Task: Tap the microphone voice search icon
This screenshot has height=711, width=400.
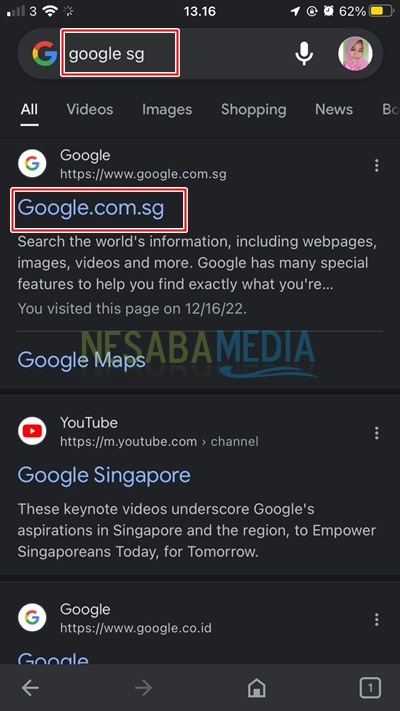Action: (x=304, y=54)
